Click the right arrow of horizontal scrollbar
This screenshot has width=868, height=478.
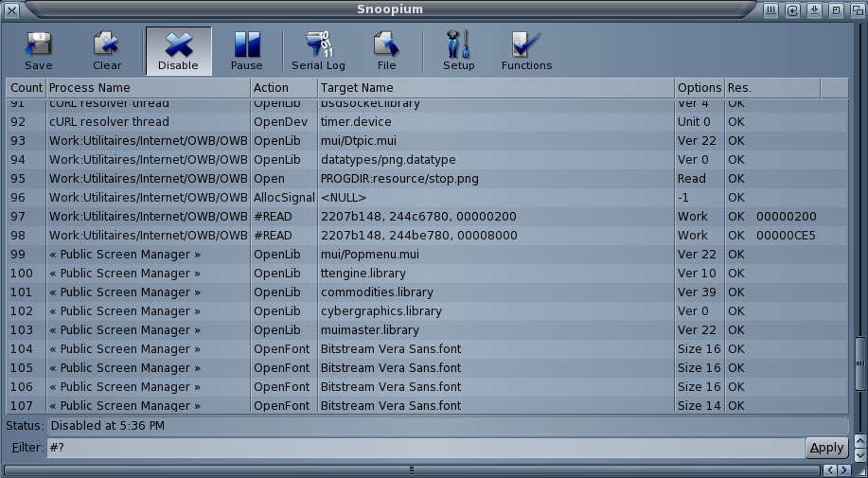(844, 470)
